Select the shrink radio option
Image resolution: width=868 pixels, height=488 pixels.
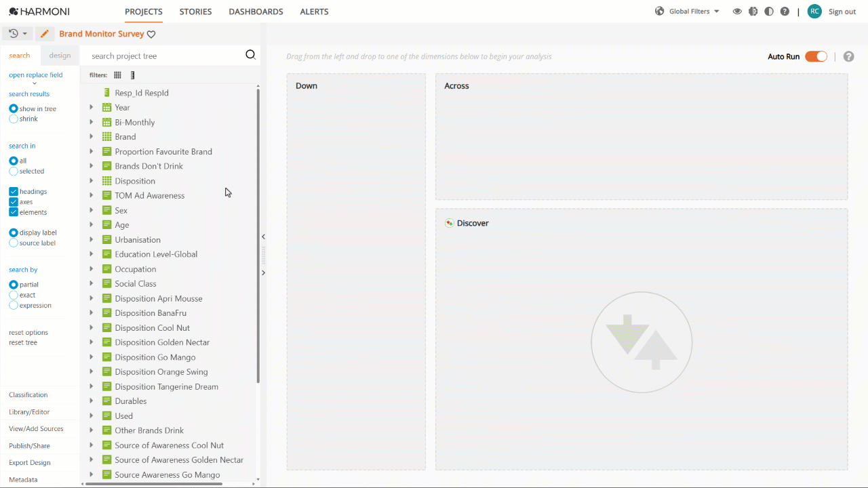point(14,119)
